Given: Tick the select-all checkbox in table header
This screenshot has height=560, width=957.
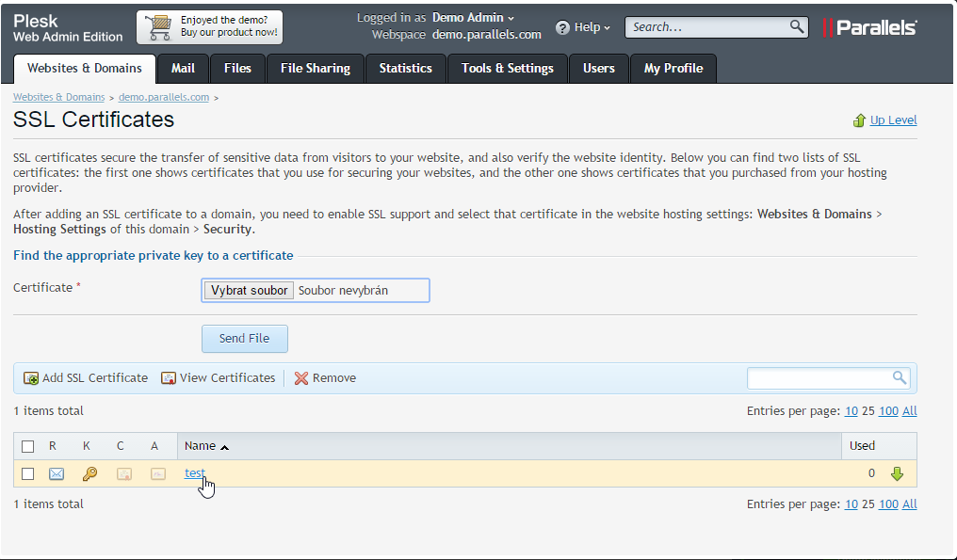Looking at the screenshot, I should click(28, 446).
